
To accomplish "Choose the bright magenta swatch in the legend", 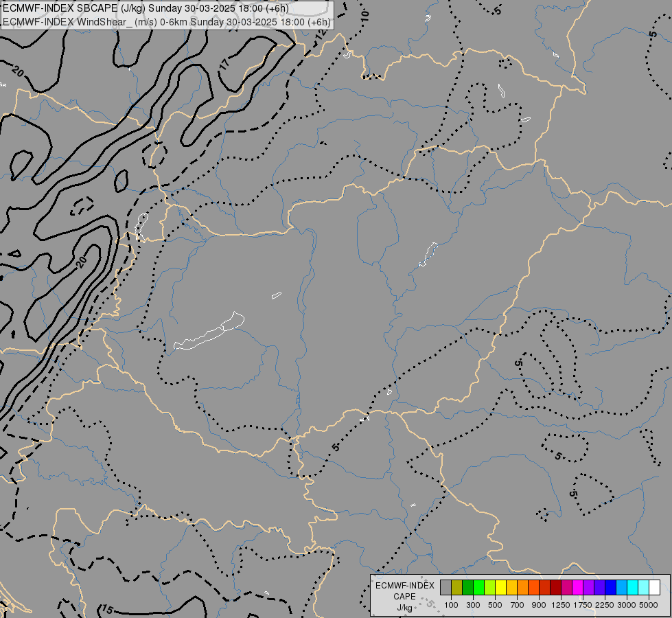I will pyautogui.click(x=578, y=587).
